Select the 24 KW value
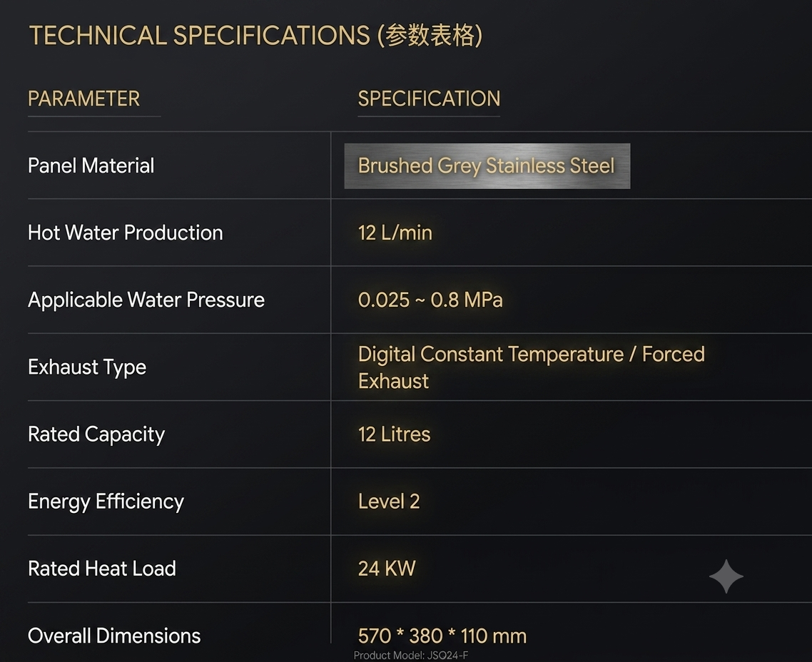The width and height of the screenshot is (812, 662). click(387, 569)
